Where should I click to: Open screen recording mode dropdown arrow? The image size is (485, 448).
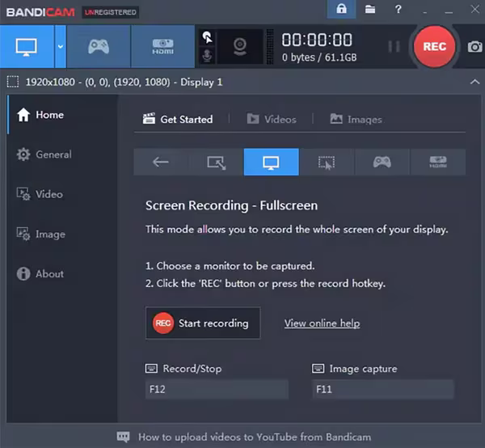pyautogui.click(x=61, y=47)
